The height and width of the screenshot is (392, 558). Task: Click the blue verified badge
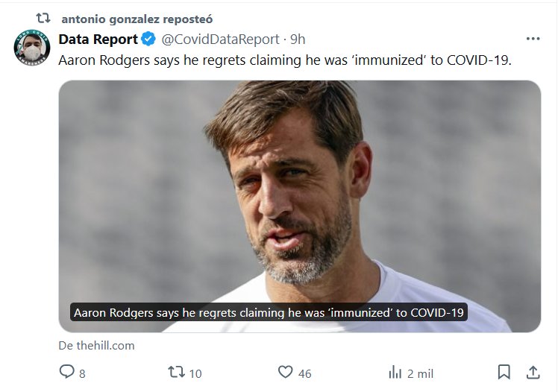148,39
